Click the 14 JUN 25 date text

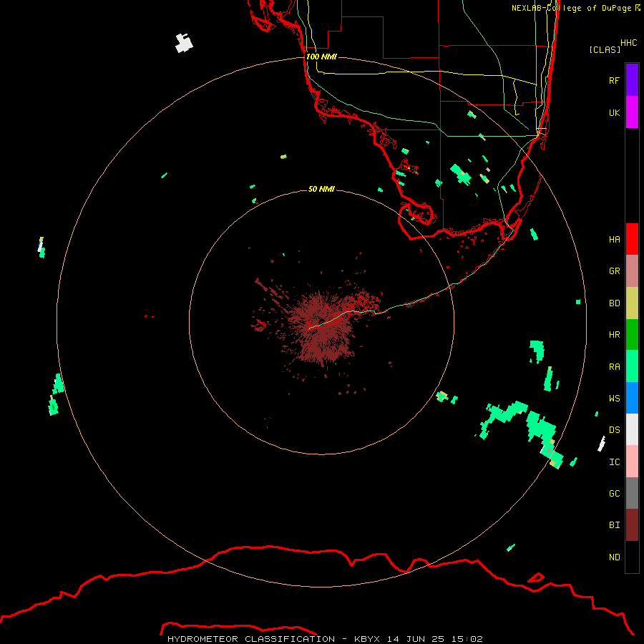(416, 639)
